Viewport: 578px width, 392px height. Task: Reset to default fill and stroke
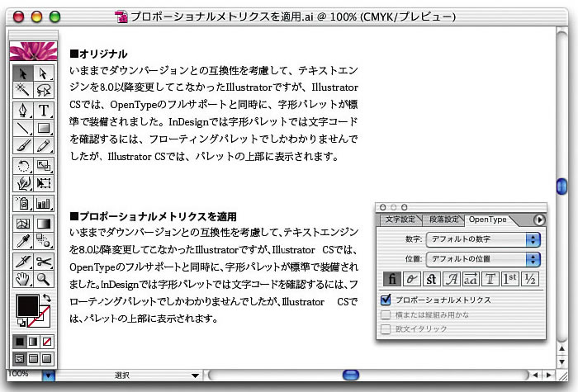[x=21, y=323]
